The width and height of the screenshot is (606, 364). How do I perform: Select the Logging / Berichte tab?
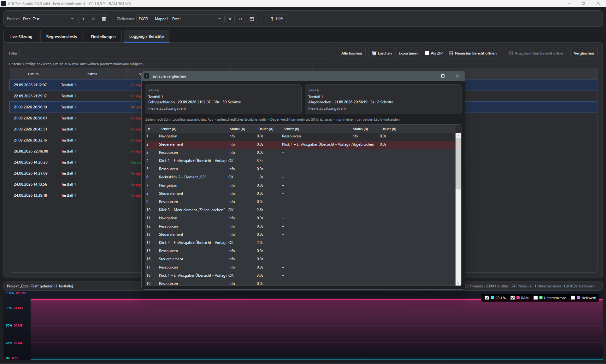146,37
